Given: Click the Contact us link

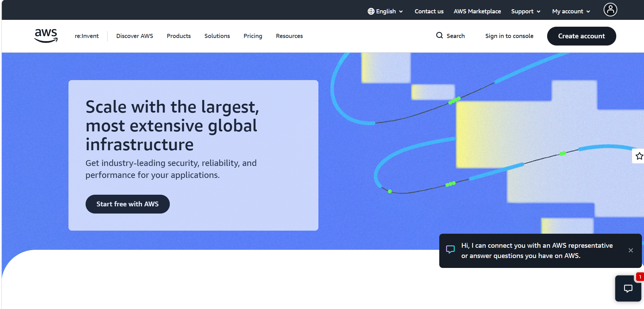Looking at the screenshot, I should click(x=429, y=11).
